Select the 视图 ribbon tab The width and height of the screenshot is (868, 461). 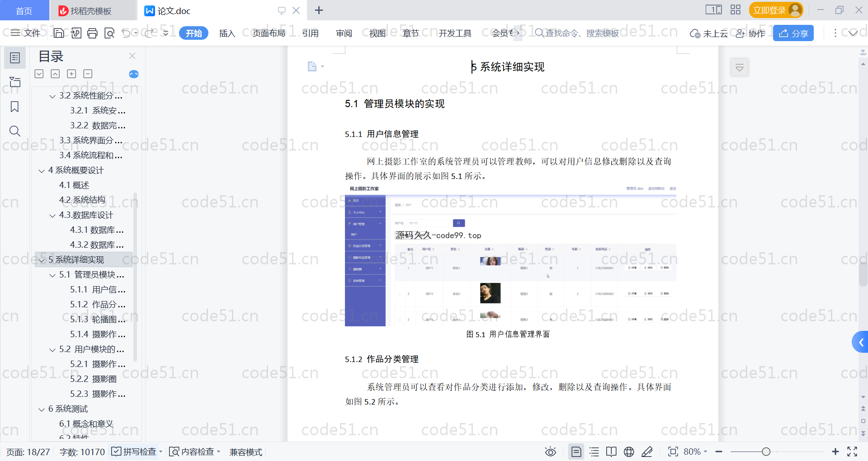377,33
